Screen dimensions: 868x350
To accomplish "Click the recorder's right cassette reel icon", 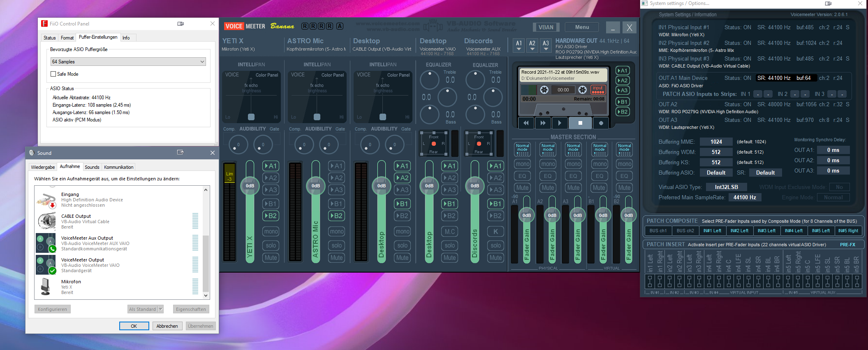I will coord(582,90).
